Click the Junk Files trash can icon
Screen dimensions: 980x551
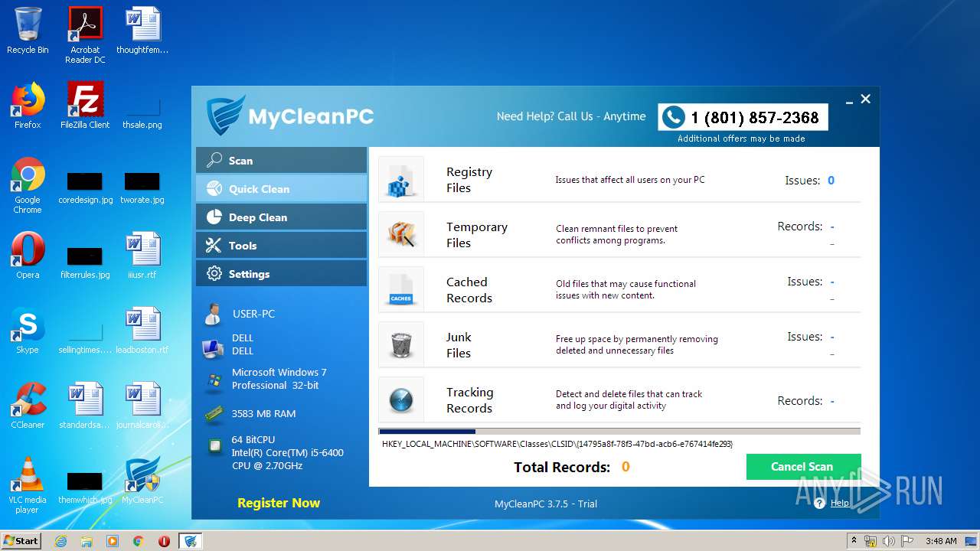pos(401,345)
